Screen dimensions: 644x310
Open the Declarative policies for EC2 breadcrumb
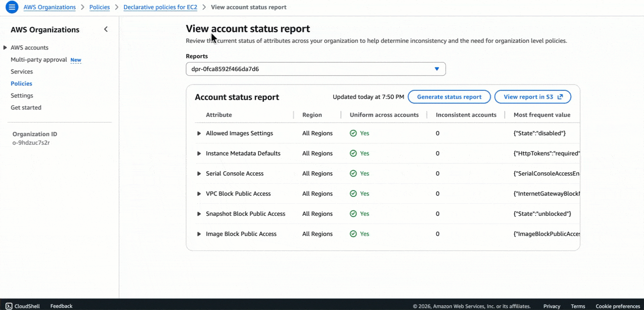coord(160,7)
